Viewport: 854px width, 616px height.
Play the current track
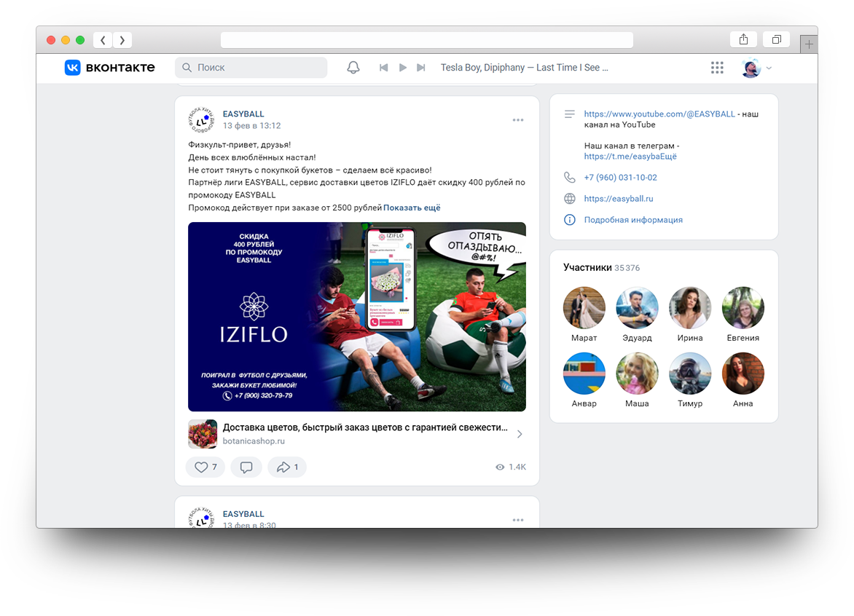pyautogui.click(x=402, y=68)
